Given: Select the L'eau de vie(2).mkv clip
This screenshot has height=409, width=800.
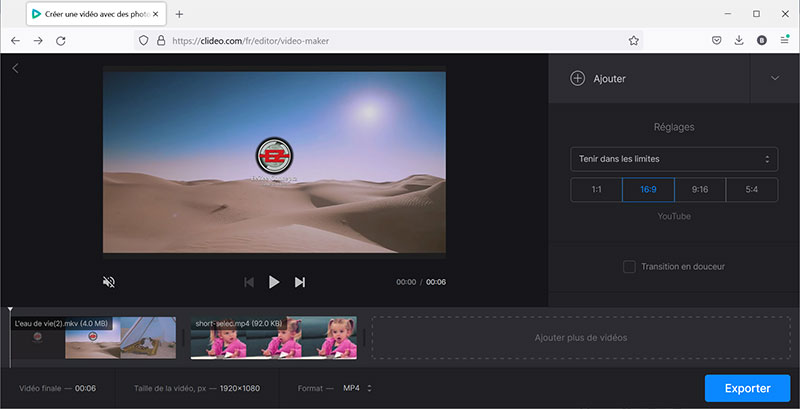Looking at the screenshot, I should [x=94, y=338].
